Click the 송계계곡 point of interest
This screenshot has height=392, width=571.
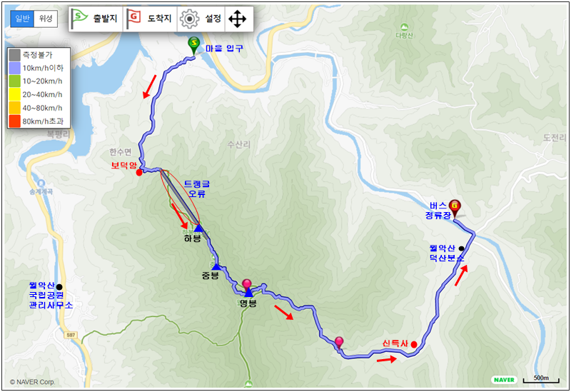(x=41, y=183)
